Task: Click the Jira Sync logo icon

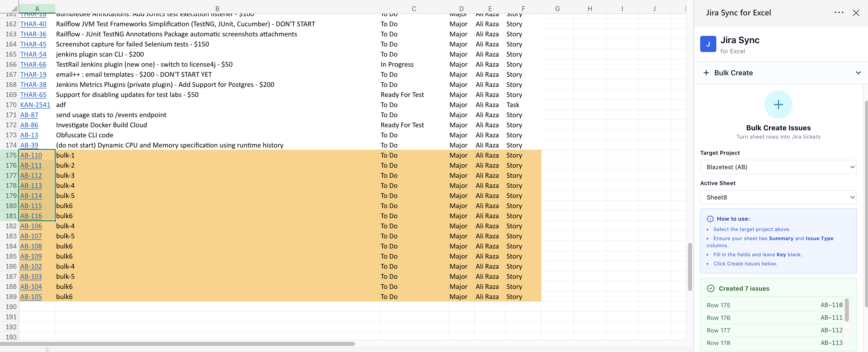Action: 708,44
